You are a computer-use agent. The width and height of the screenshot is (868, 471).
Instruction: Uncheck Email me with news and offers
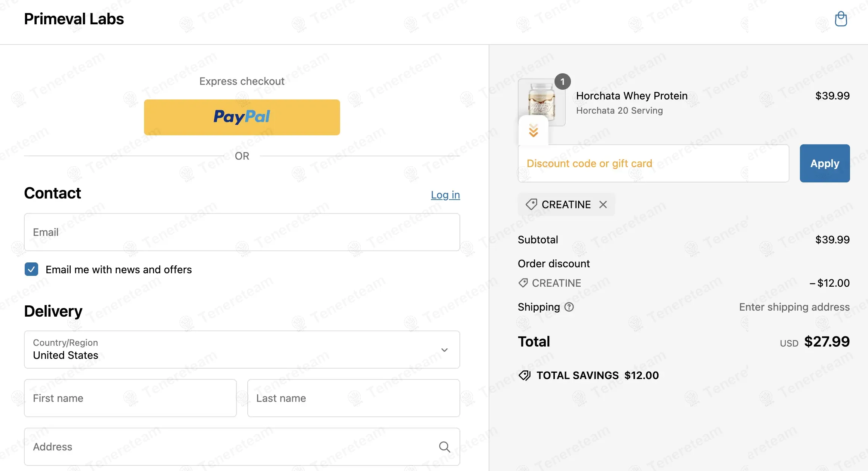31,269
